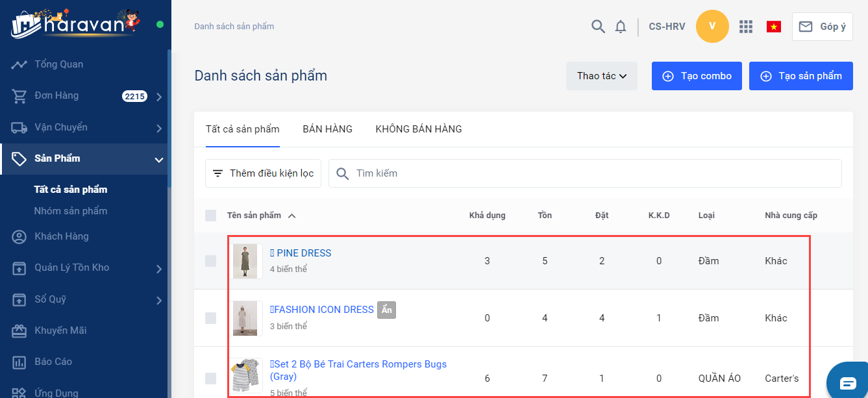Check the PINE DRESS row checkbox
868x398 pixels.
[211, 261]
